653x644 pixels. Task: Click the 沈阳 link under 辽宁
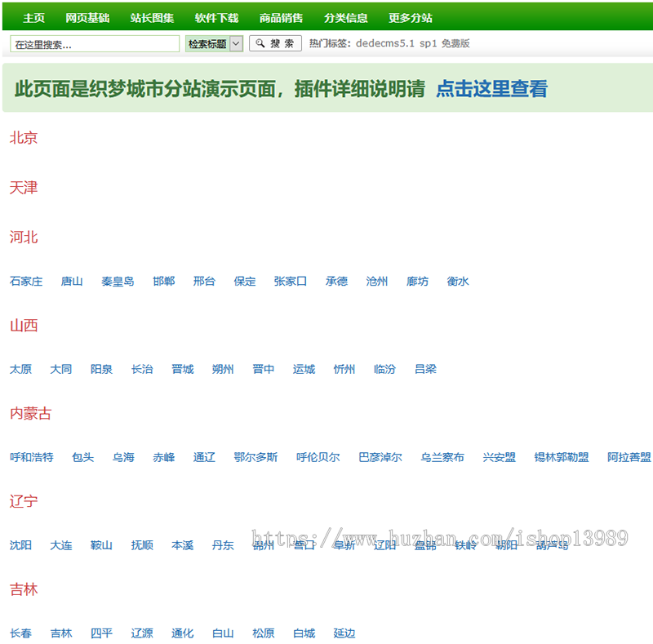(x=20, y=545)
